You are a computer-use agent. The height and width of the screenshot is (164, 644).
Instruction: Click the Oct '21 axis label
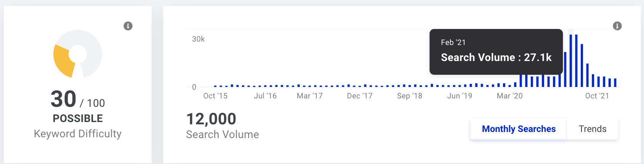[x=597, y=96]
